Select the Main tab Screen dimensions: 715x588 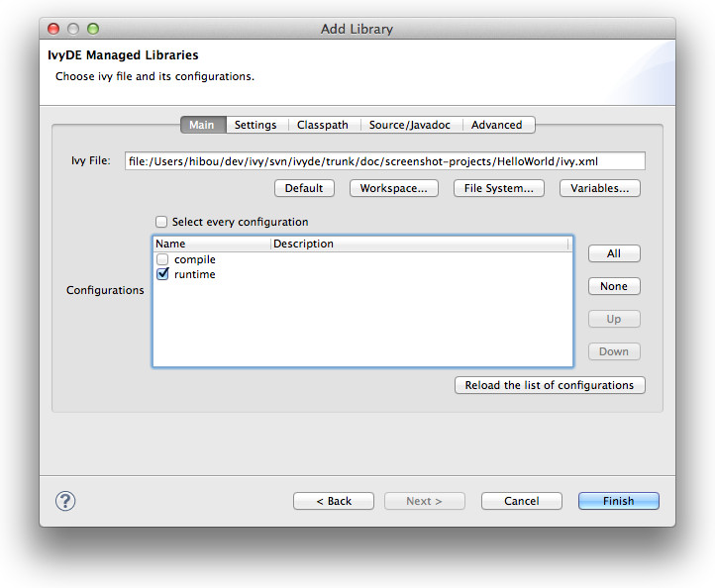[x=202, y=125]
